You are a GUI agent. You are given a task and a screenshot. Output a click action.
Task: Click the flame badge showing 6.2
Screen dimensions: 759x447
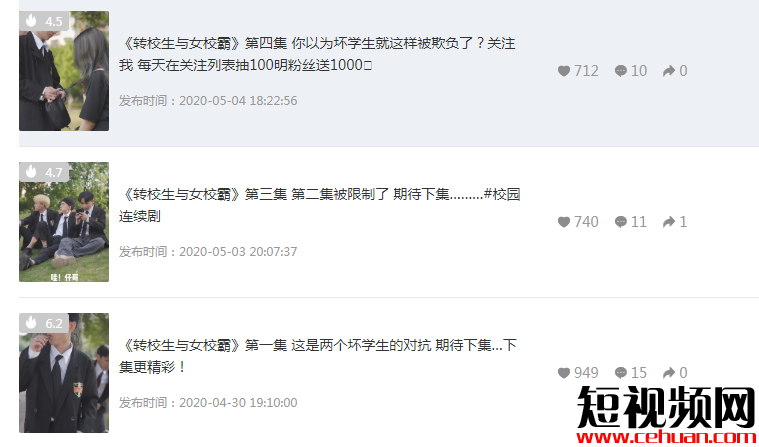click(44, 323)
